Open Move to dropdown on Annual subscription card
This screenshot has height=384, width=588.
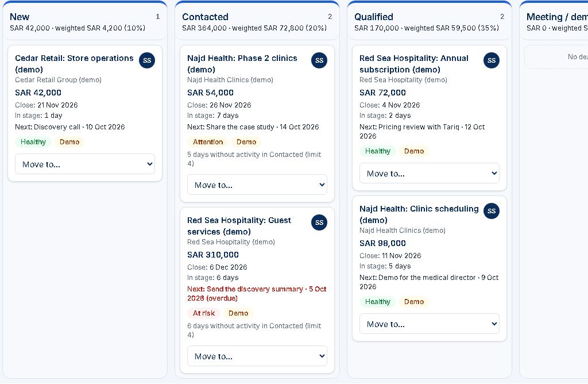click(x=429, y=173)
